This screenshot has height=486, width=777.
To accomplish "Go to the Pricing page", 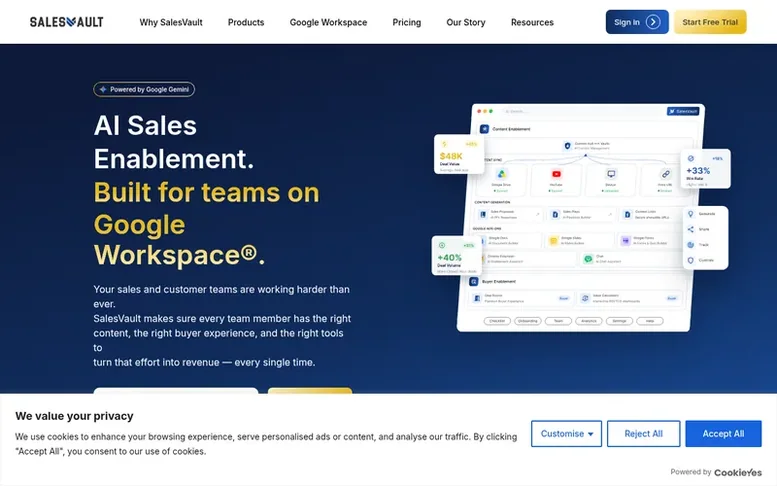I will point(406,22).
